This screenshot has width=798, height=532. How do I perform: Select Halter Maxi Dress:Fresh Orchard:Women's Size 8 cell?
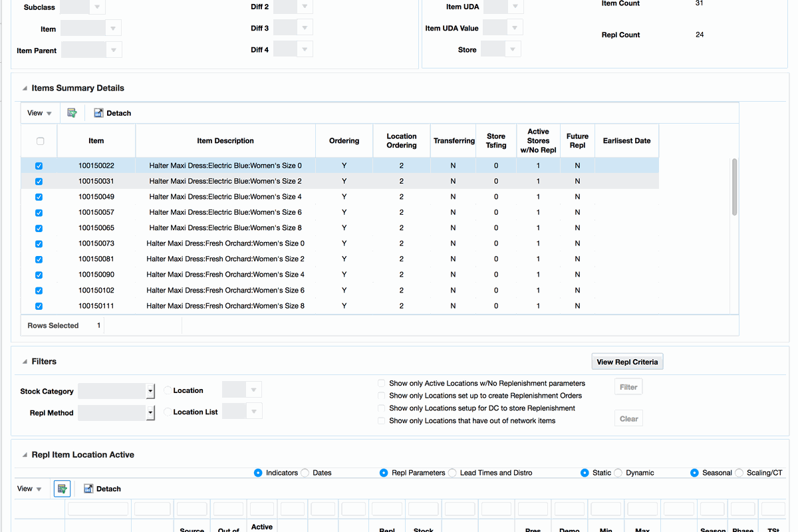[x=225, y=306]
